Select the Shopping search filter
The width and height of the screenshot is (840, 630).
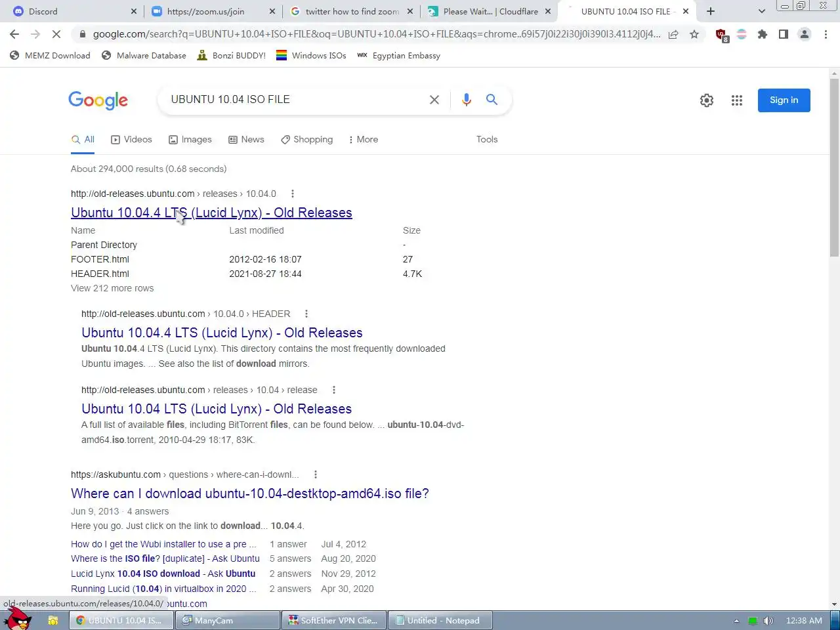(x=306, y=139)
